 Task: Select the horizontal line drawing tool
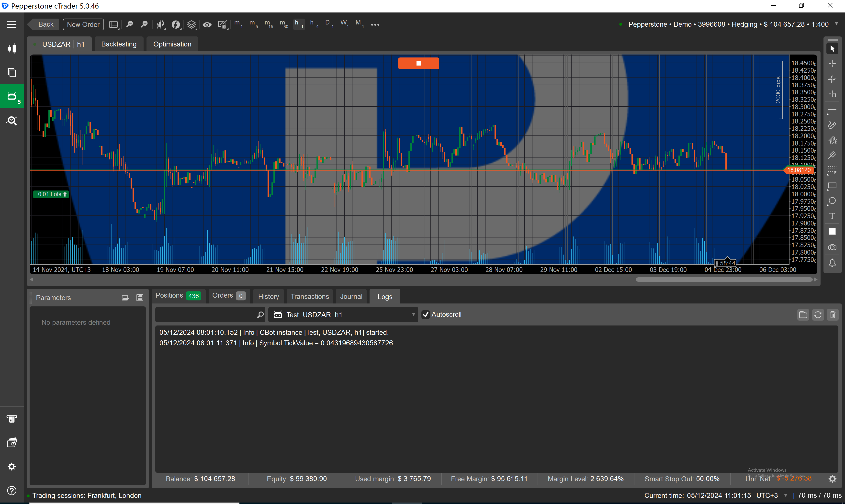pos(832,110)
